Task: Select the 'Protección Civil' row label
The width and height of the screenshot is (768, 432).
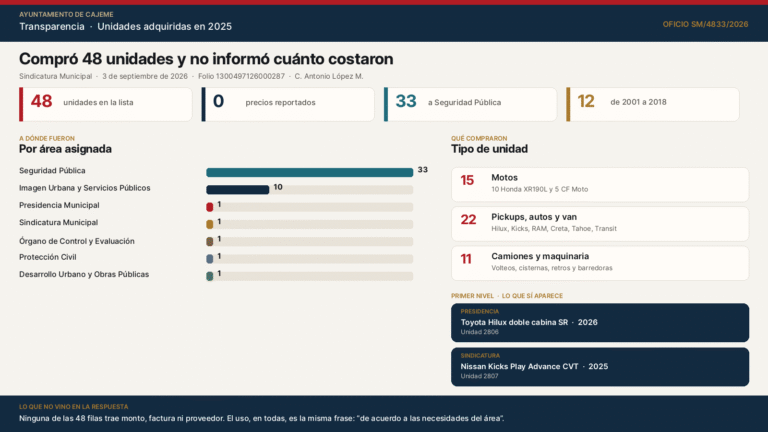Action: 48,257
